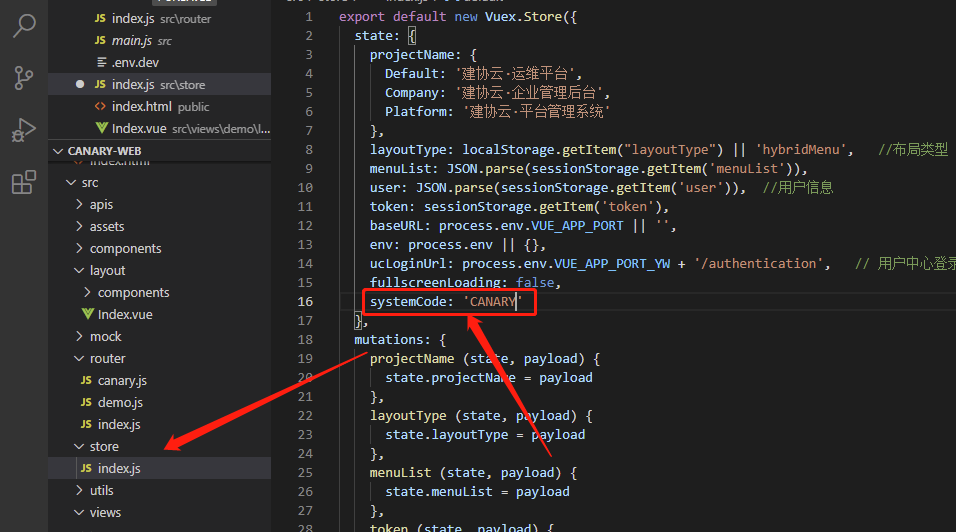Collapse the src folder

(x=160, y=183)
